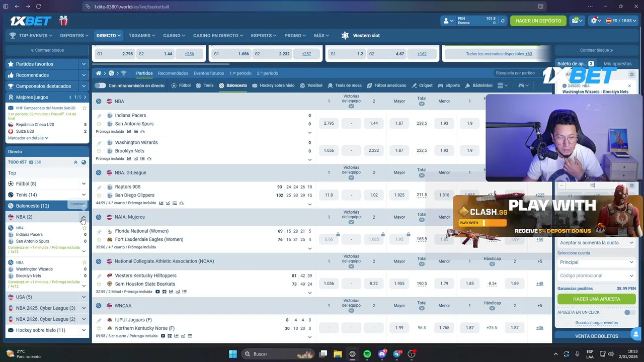Favorite Fort Lauderdale Eagles match star
Viewport: 644px width, 362px height.
tap(99, 239)
